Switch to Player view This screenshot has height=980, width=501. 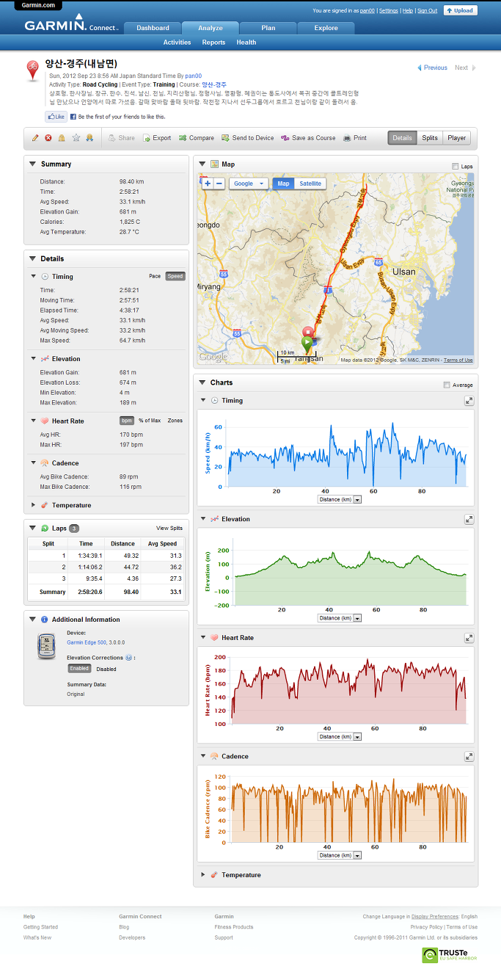(457, 138)
